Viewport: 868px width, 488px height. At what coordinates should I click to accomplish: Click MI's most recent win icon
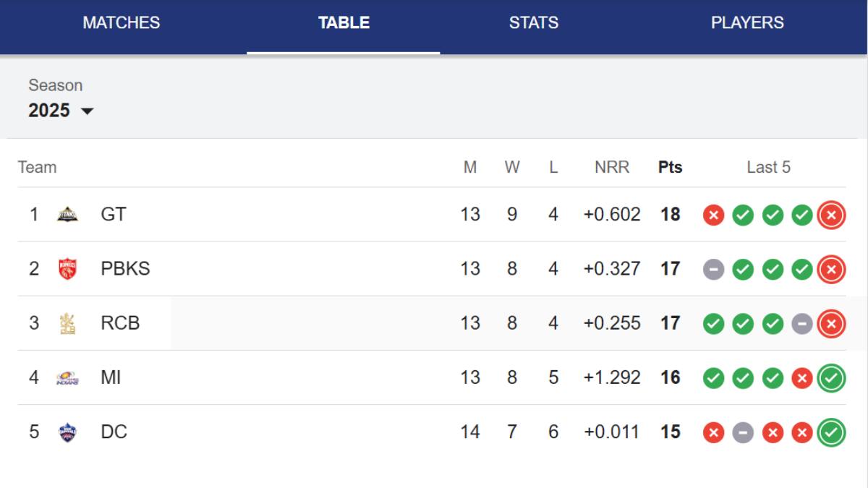[831, 377]
